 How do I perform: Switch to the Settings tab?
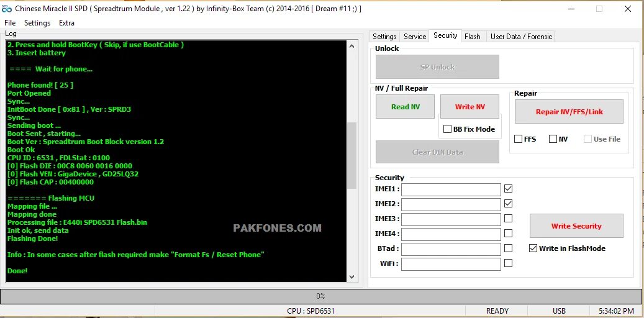(384, 37)
